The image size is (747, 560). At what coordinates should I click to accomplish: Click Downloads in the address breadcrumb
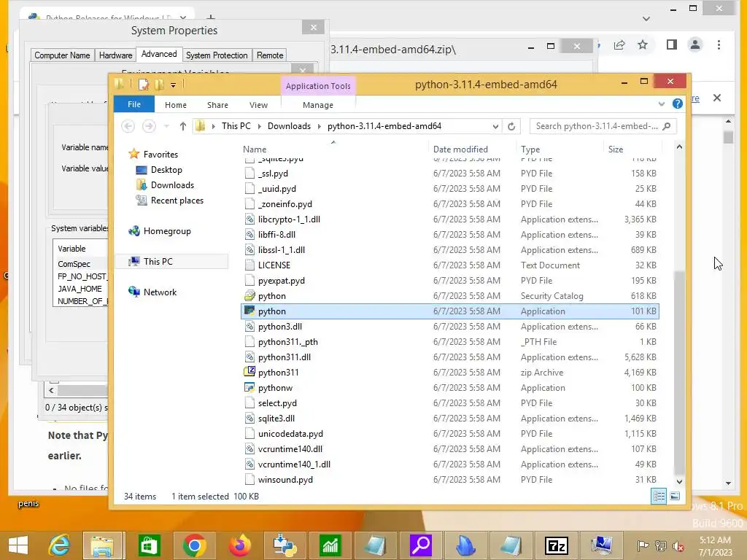289,126
